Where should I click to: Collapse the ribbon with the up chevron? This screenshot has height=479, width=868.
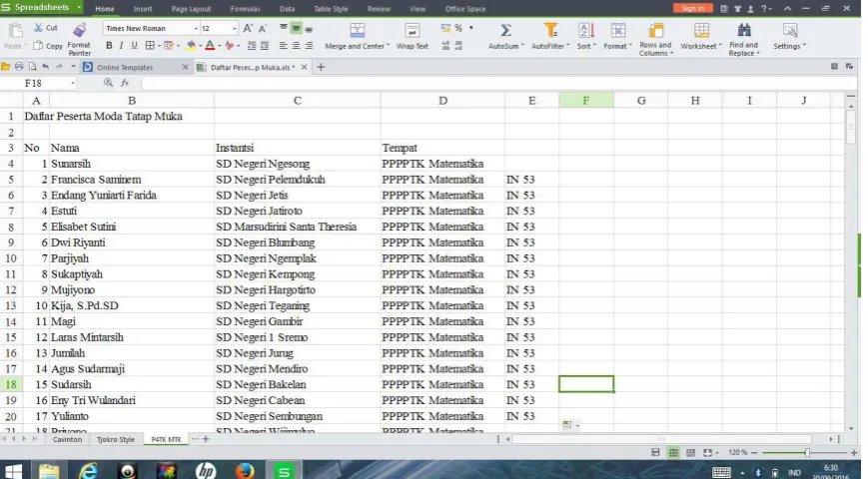[788, 8]
